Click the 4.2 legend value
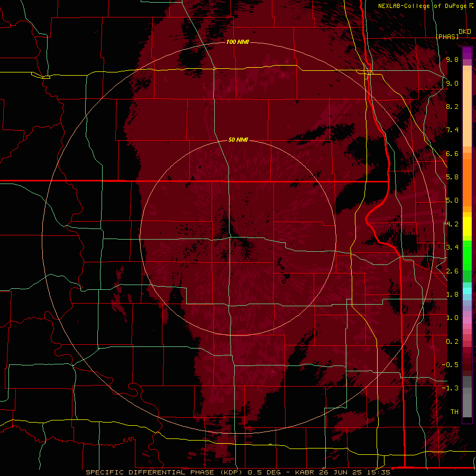The width and height of the screenshot is (476, 476). [452, 224]
